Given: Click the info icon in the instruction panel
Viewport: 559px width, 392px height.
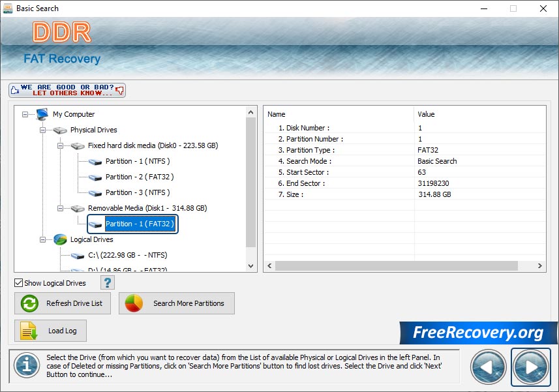Looking at the screenshot, I should point(27,366).
